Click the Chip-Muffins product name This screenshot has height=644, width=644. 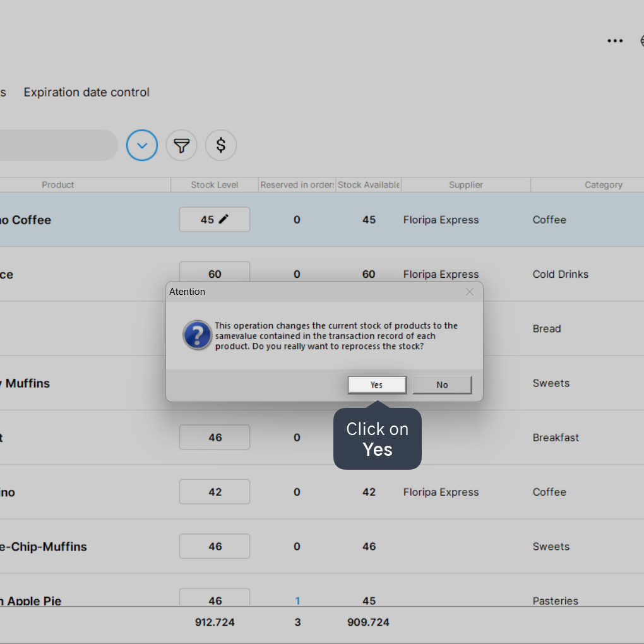click(x=43, y=547)
